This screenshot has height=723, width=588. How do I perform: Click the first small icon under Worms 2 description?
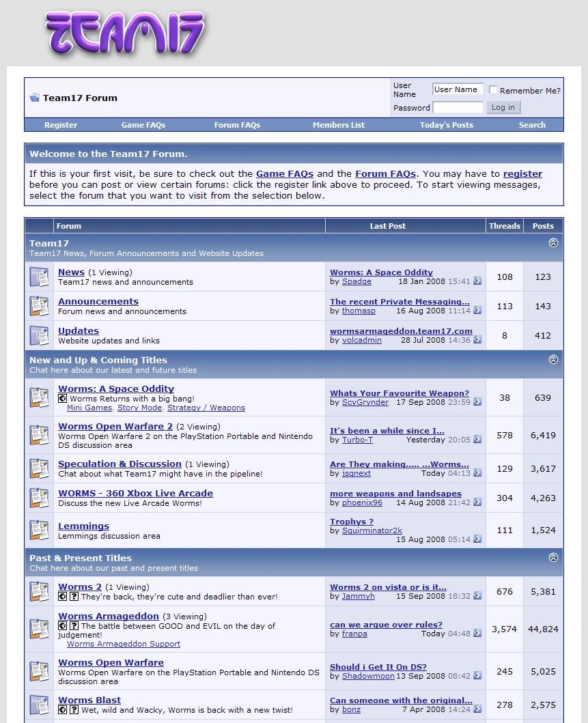tap(63, 597)
